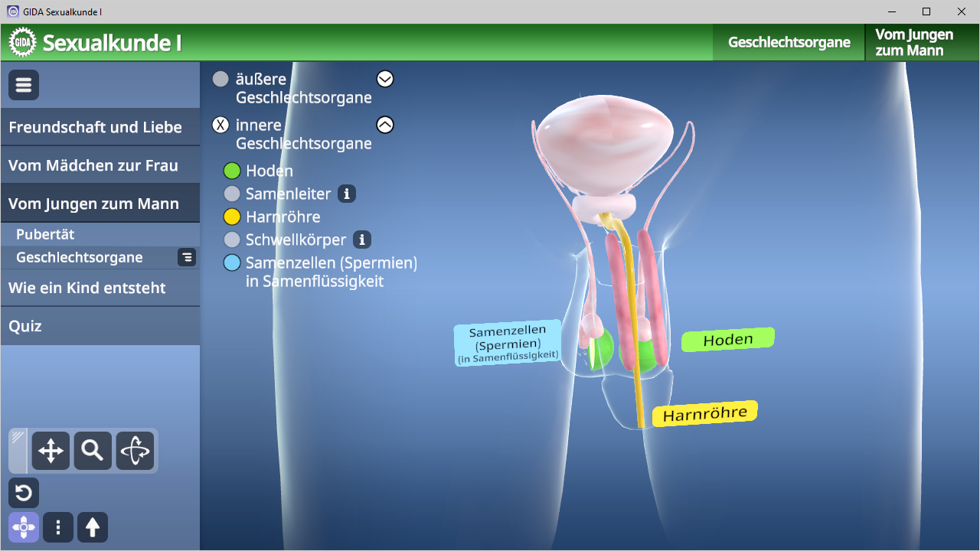Image resolution: width=980 pixels, height=551 pixels.
Task: Open Vom Mädchen zur Frau chapter
Action: coord(100,165)
